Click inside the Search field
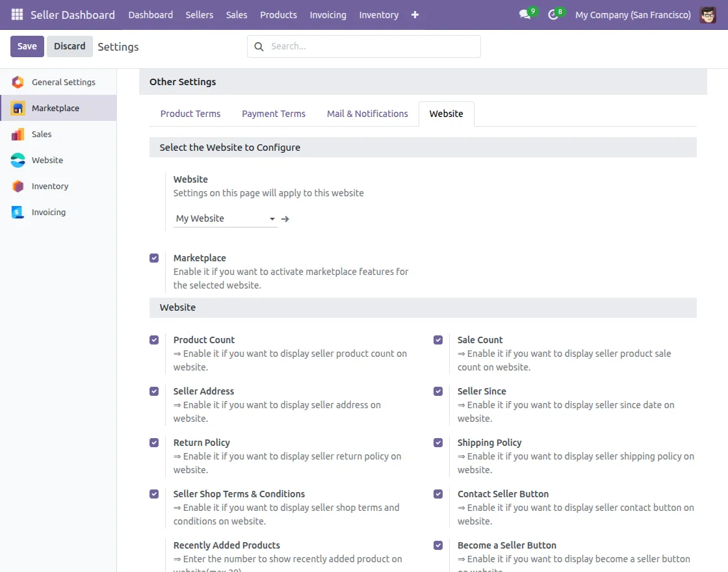The width and height of the screenshot is (728, 572). point(364,46)
